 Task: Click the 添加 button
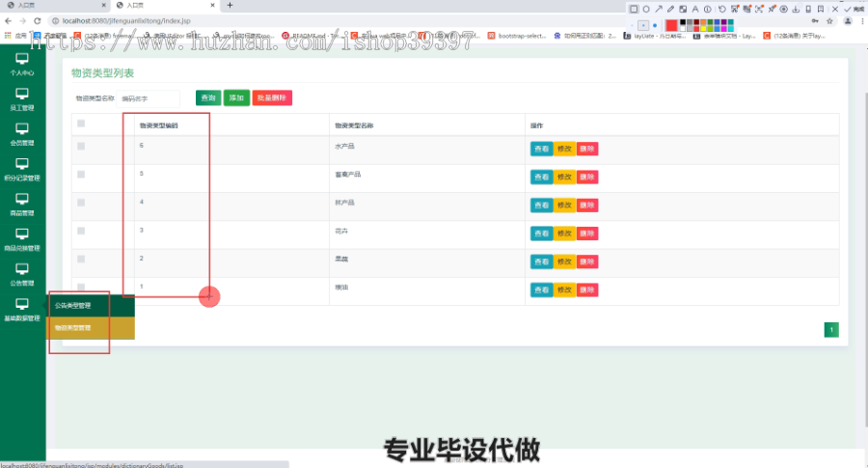coord(236,98)
